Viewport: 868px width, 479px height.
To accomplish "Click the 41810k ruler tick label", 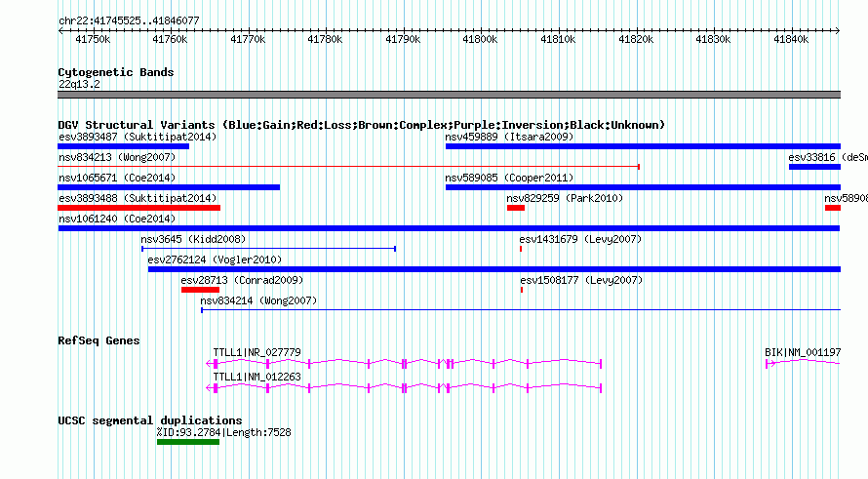I will pos(558,39).
